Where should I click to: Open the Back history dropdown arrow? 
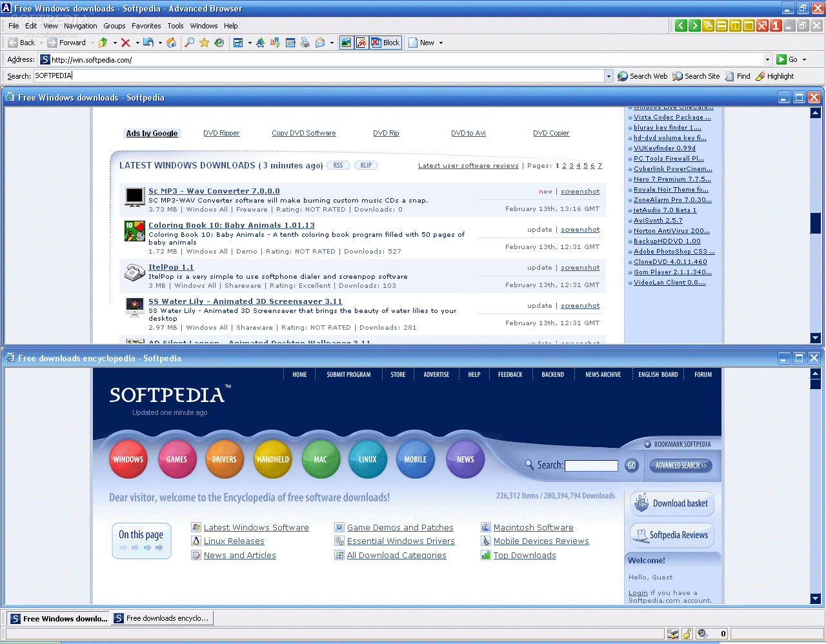point(42,43)
